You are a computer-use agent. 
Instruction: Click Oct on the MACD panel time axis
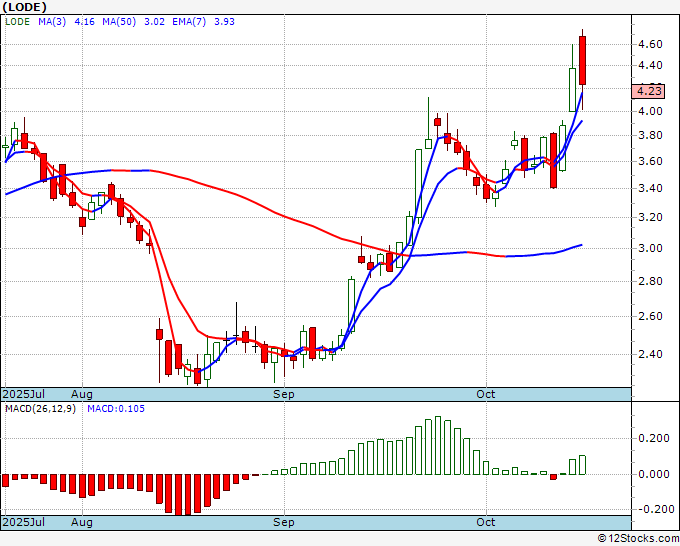coord(486,522)
